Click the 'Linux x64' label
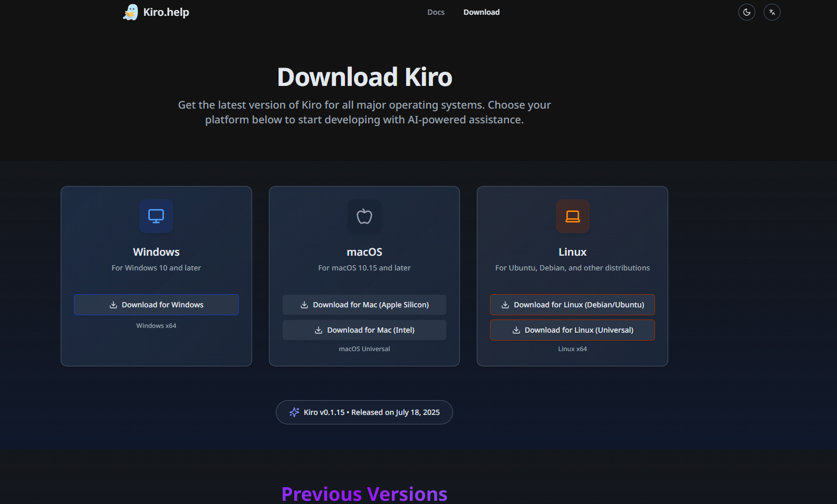 pyautogui.click(x=573, y=349)
